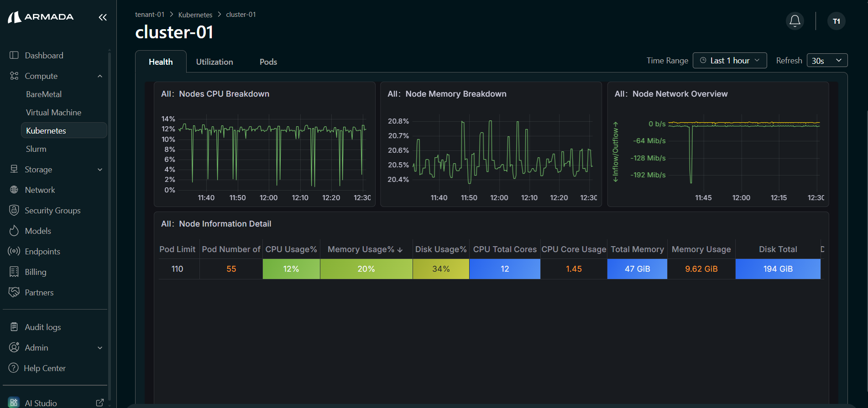Click the Help Center question icon
Screen dimensions: 868x408
coord(14,368)
